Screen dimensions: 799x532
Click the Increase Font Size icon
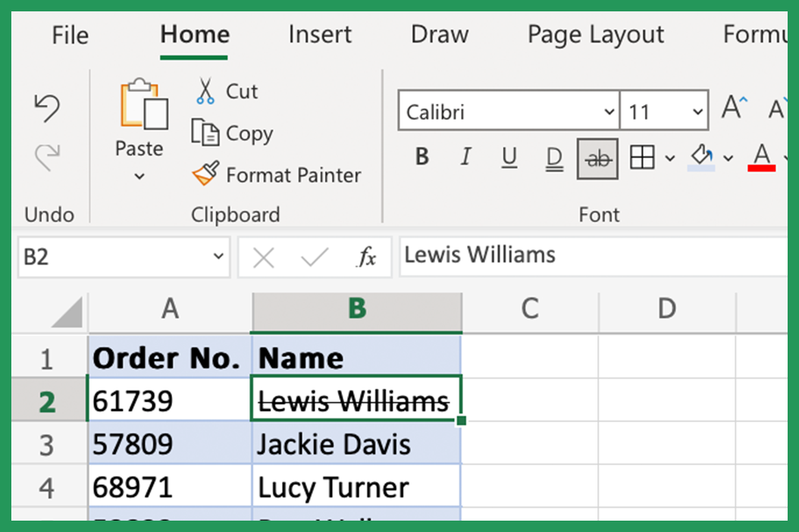point(732,108)
